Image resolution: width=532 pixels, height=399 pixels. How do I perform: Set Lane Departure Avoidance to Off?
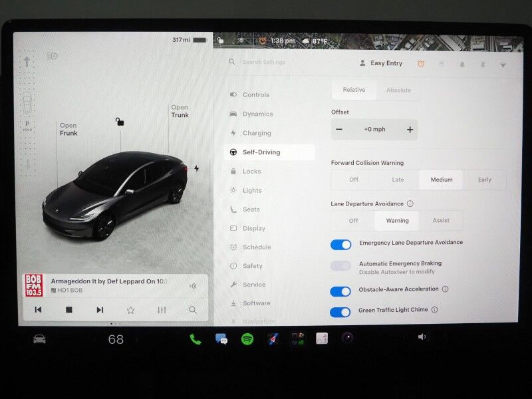click(353, 221)
